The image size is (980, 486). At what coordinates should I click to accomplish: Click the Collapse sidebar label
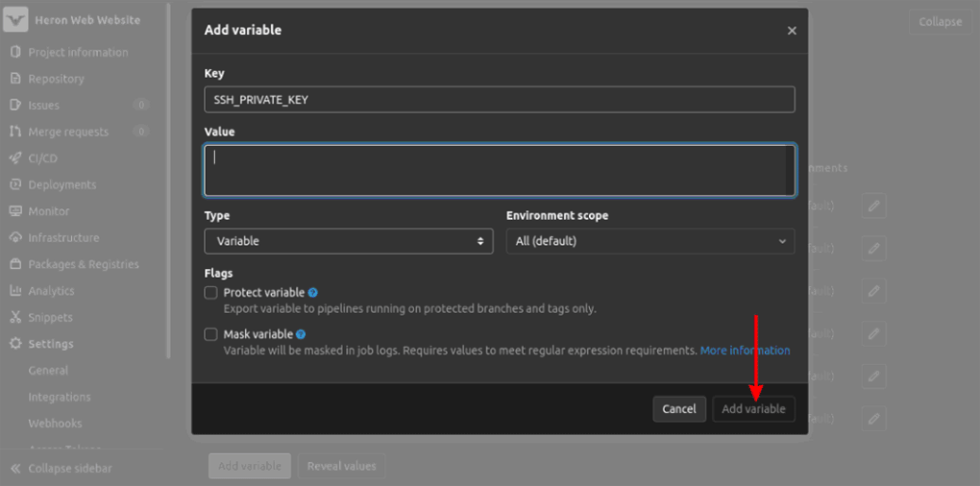70,469
